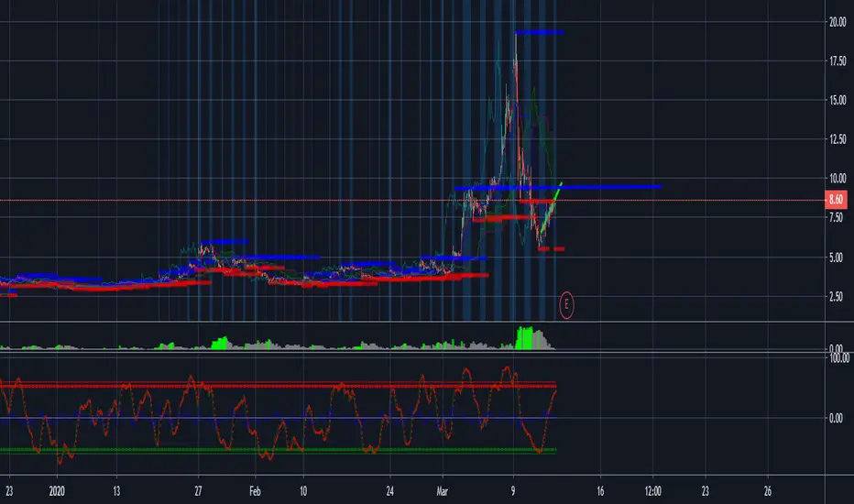The width and height of the screenshot is (854, 504).
Task: Click the '13' date axis label
Action: pyautogui.click(x=116, y=491)
